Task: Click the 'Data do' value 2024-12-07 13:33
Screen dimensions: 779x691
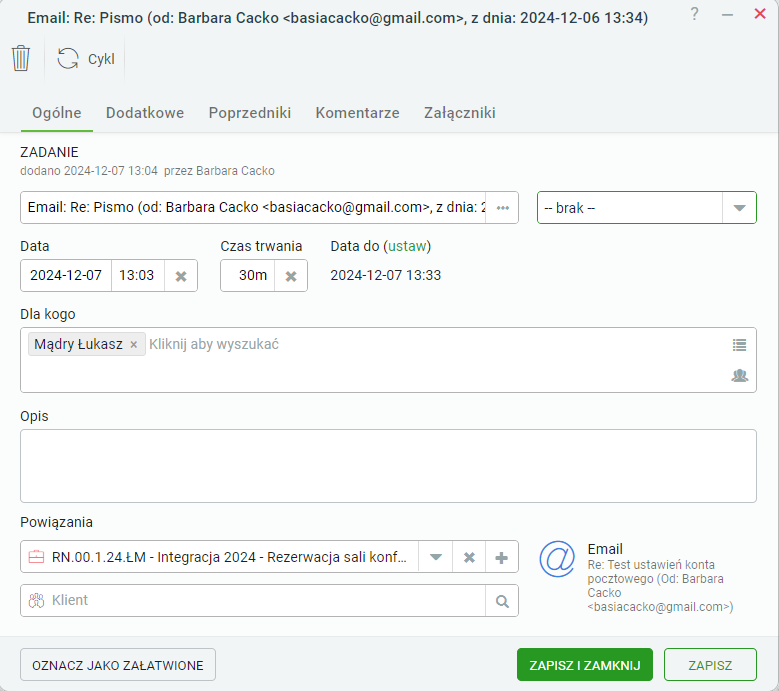Action: [386, 275]
